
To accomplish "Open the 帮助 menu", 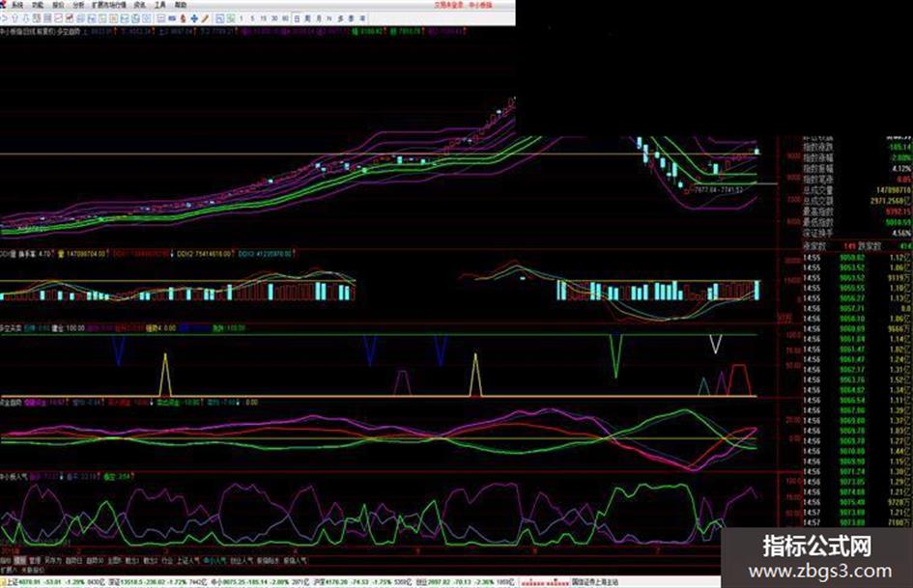I will 181,5.
